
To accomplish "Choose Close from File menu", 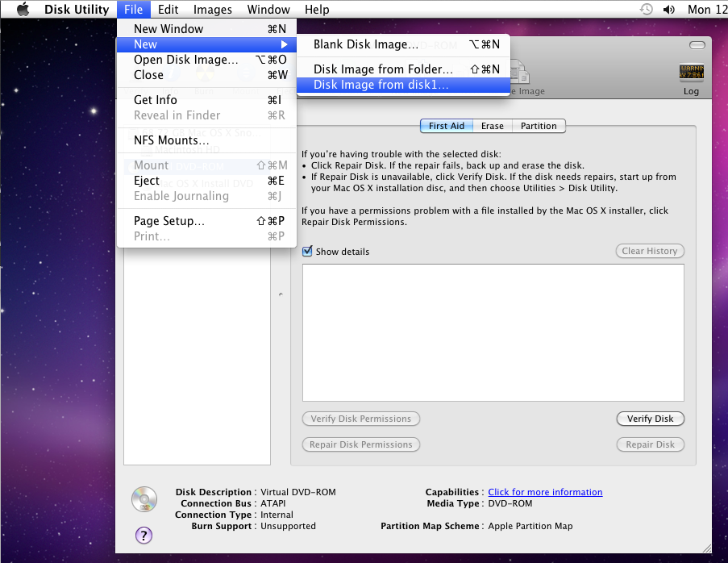I will [x=206, y=75].
